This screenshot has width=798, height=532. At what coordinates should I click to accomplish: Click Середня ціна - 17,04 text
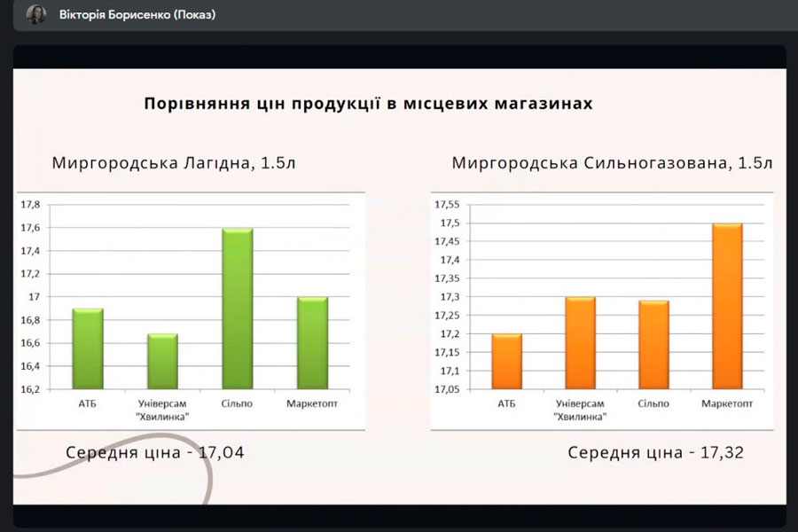(x=155, y=452)
